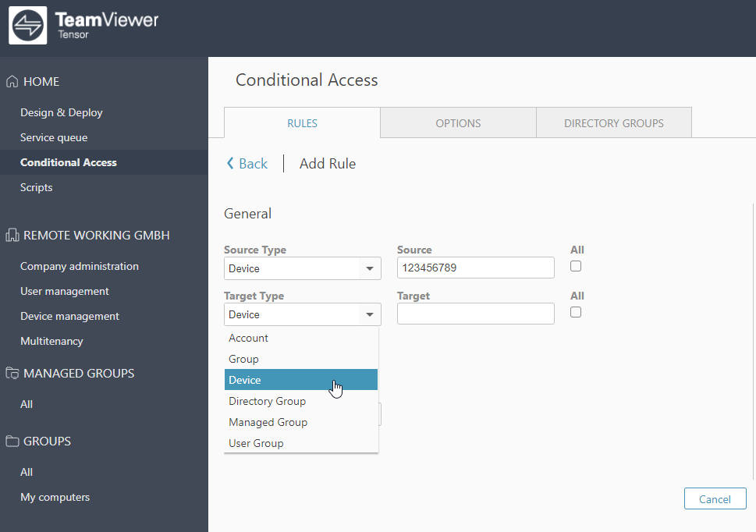Viewport: 756px width, 532px height.
Task: Click the Target input field
Action: (x=475, y=314)
